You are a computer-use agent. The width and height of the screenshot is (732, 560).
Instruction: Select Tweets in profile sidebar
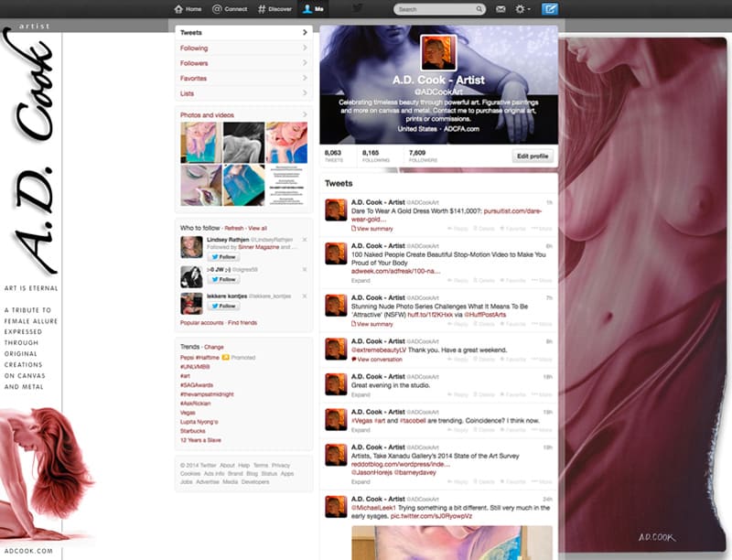click(243, 33)
